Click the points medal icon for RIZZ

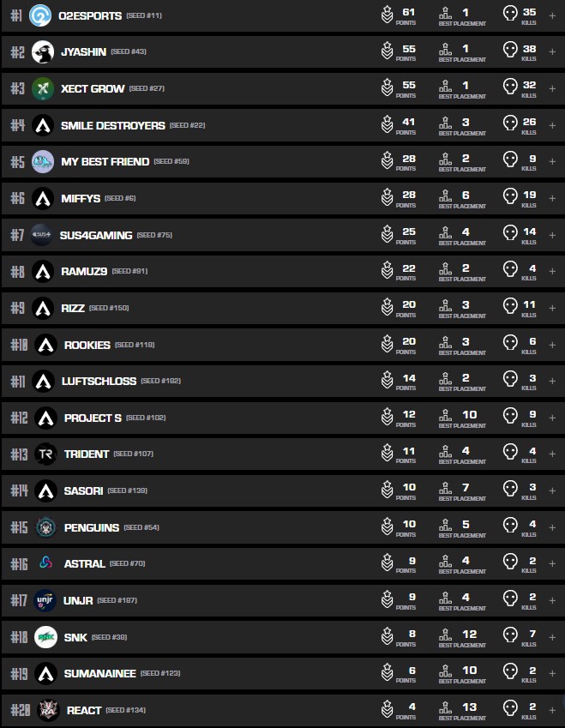pos(388,308)
